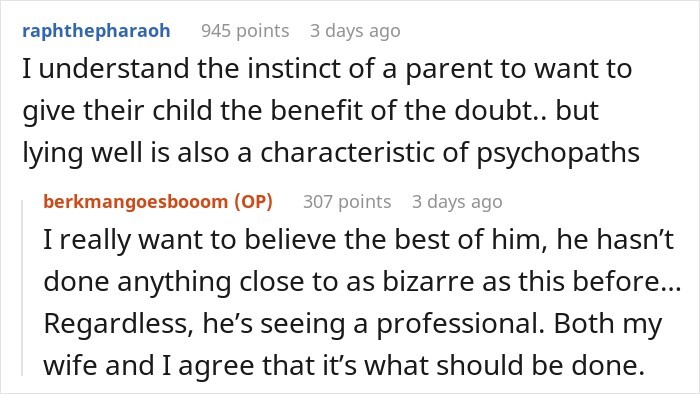700x394 pixels.
Task: Open permalink from top comment's '3 days ago'
Action: point(355,31)
